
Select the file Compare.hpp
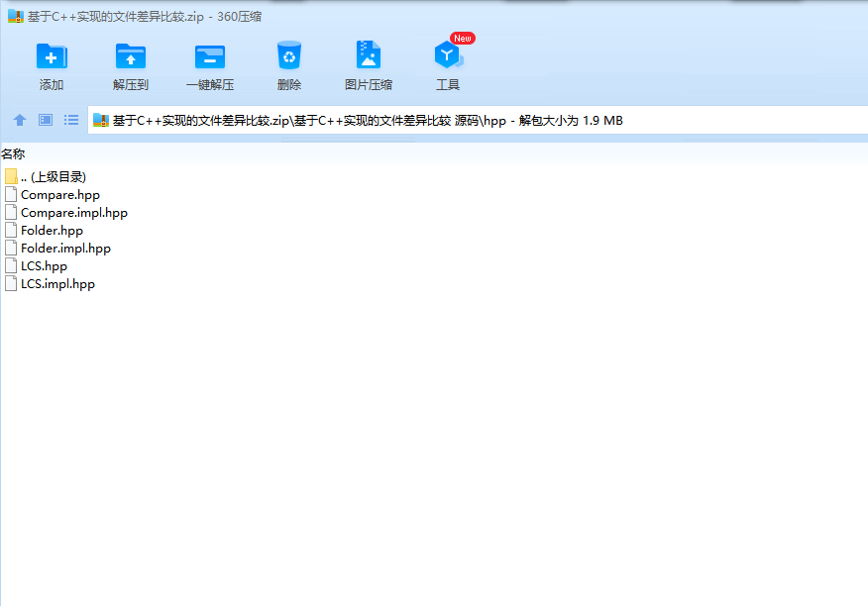coord(53,195)
